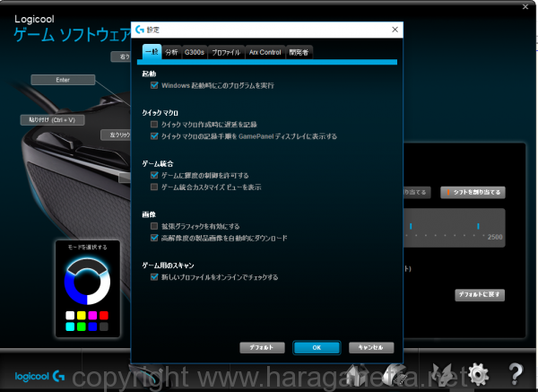Select the '左クリック' assignment label behind dialog
Viewport: 538px width, 392px height.
coord(116,135)
